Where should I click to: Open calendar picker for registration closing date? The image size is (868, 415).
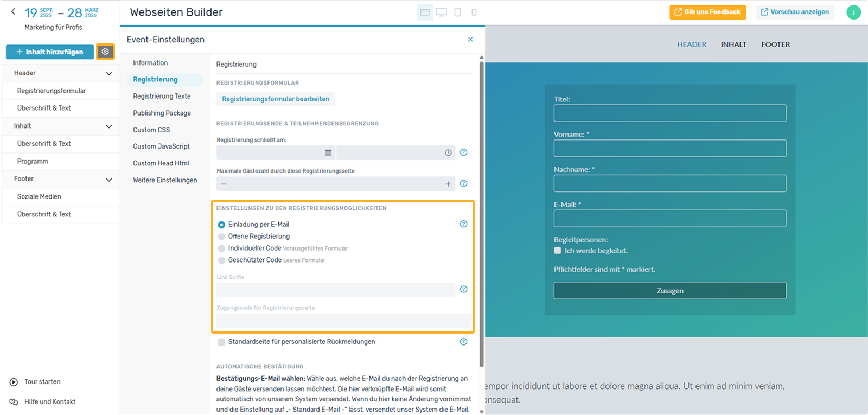(328, 152)
